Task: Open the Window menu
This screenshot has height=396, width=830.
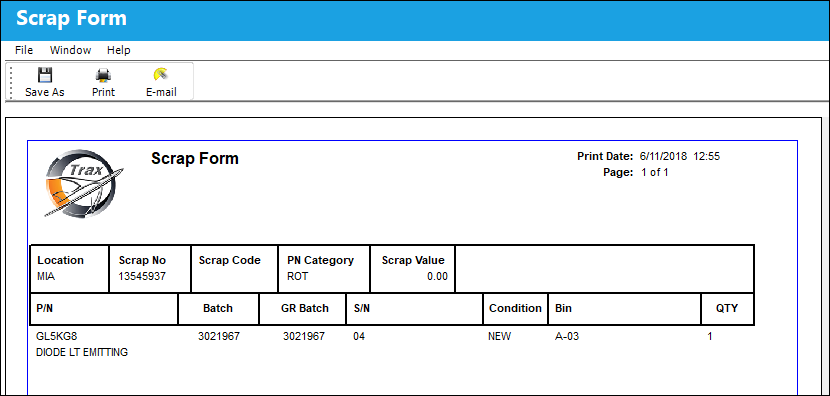Action: 70,50
